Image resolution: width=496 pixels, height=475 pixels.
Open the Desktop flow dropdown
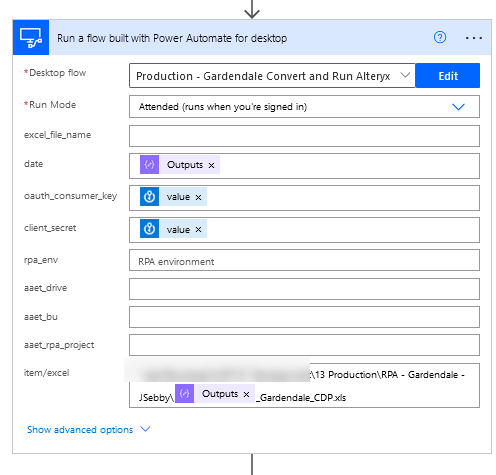405,75
